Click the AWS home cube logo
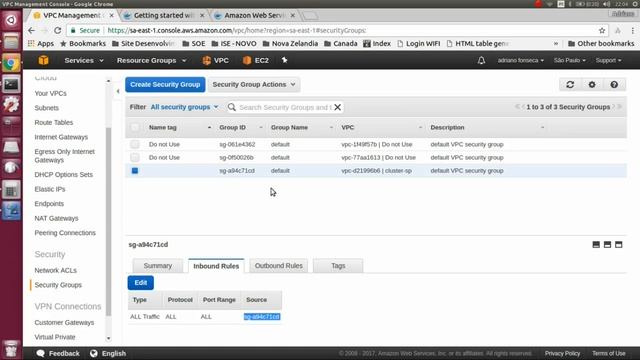640x360 pixels. point(43,60)
